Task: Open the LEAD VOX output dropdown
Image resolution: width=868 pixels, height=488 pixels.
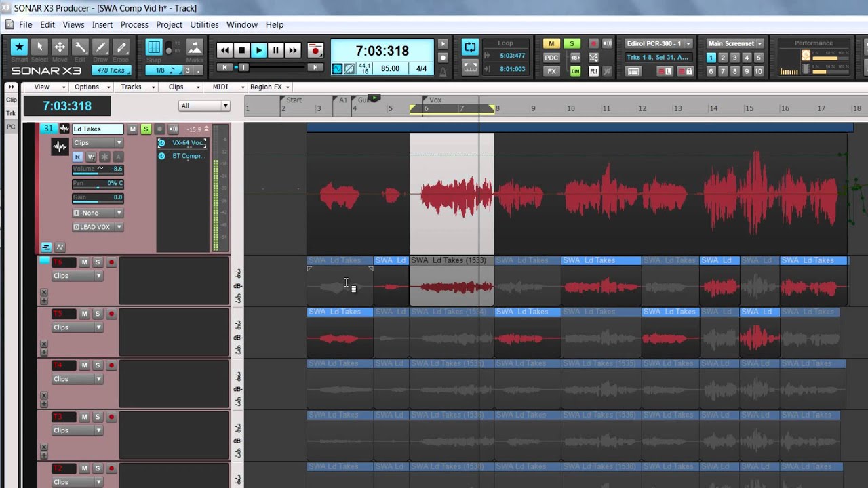Action: (x=98, y=227)
